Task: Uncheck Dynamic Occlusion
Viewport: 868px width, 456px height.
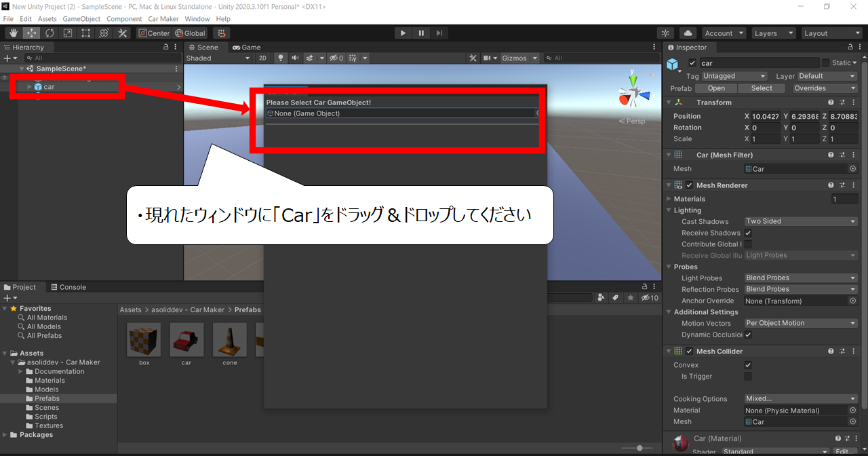Action: [x=748, y=335]
